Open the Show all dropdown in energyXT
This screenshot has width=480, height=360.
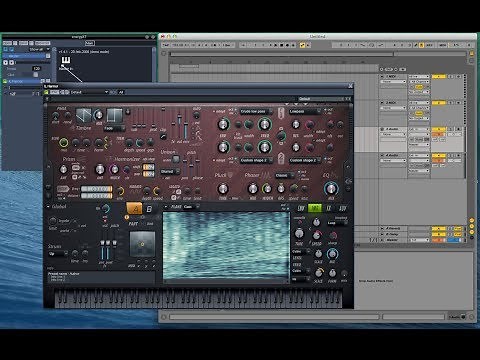[x=39, y=49]
